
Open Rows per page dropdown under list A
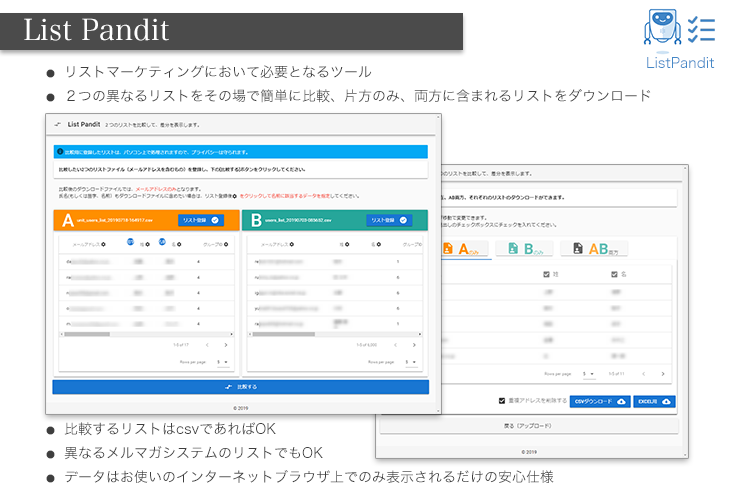pyautogui.click(x=223, y=362)
